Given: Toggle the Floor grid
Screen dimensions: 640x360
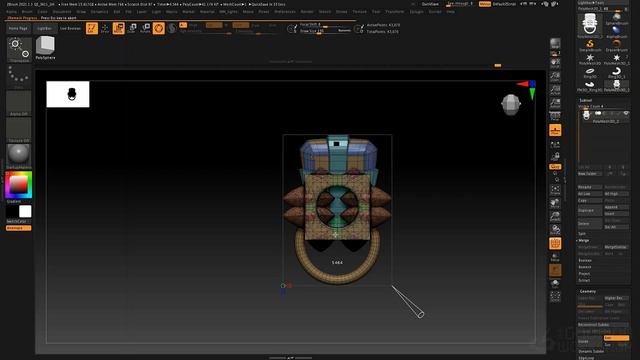Looking at the screenshot, I should [x=555, y=130].
